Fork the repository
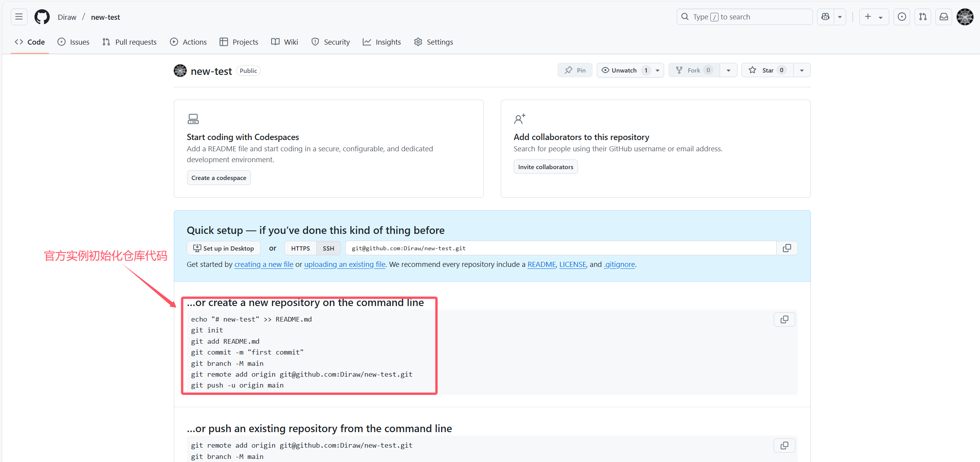 (x=694, y=70)
